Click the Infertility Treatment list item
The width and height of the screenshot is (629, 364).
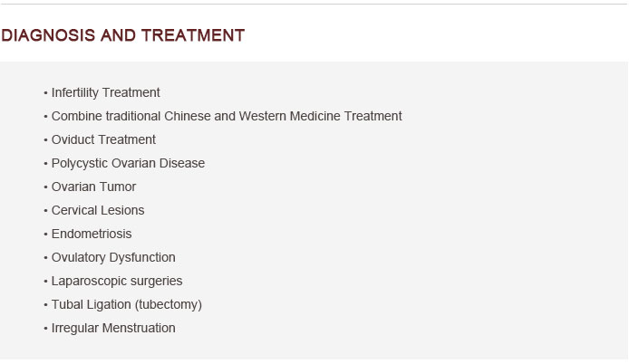click(x=105, y=92)
